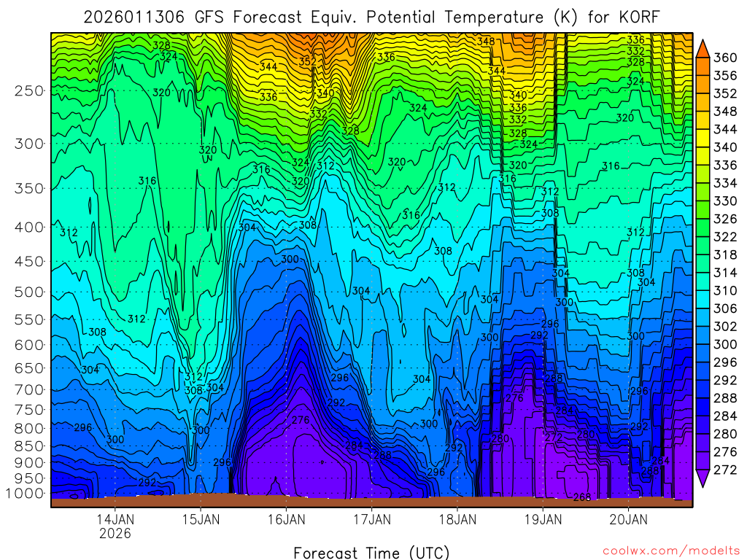Image resolution: width=747 pixels, height=560 pixels.
Task: Click the 302 value on the color legend
Action: [x=725, y=327]
